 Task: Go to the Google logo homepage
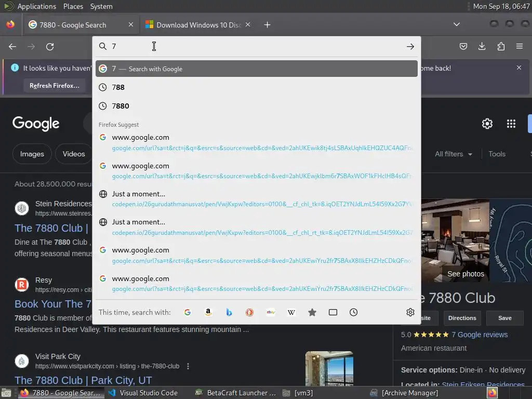coord(36,124)
